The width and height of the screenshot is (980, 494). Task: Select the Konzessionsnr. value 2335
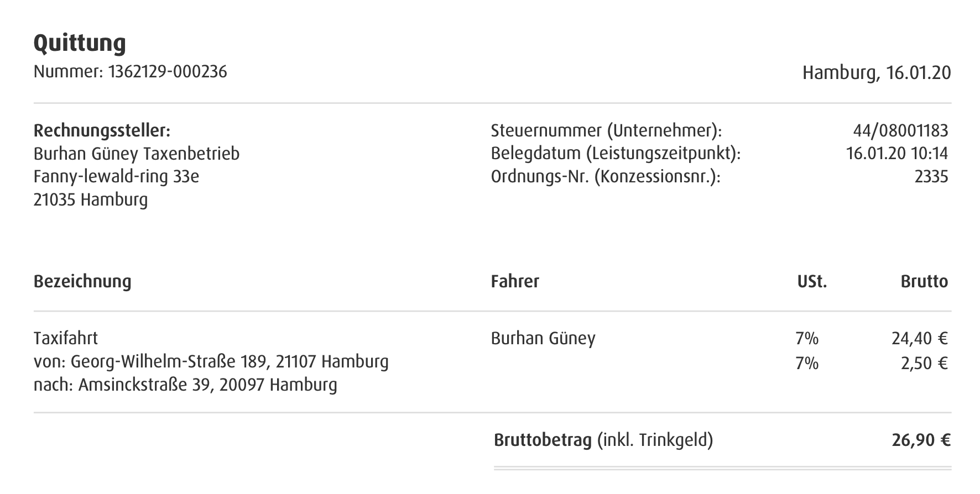[x=931, y=177]
